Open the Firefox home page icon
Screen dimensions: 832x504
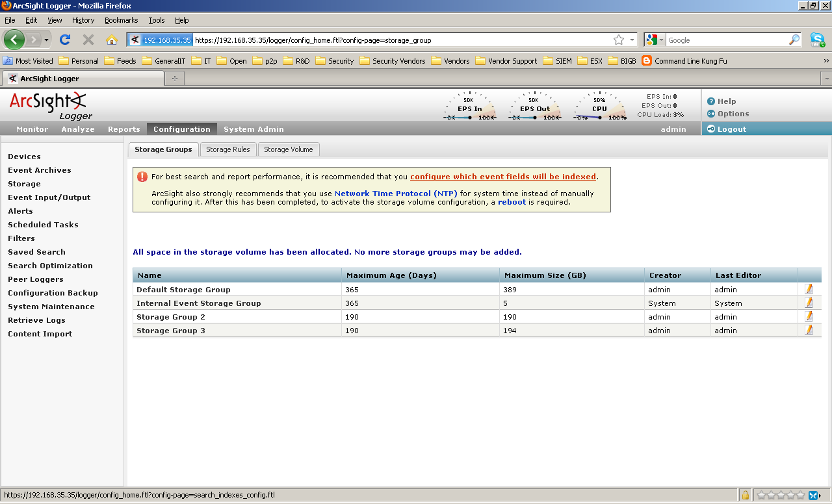point(112,40)
